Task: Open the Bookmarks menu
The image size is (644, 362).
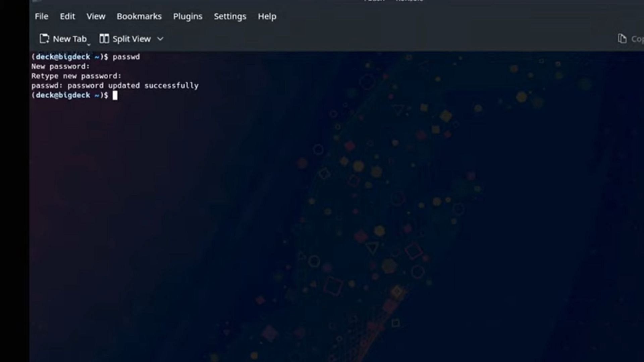Action: pyautogui.click(x=139, y=16)
